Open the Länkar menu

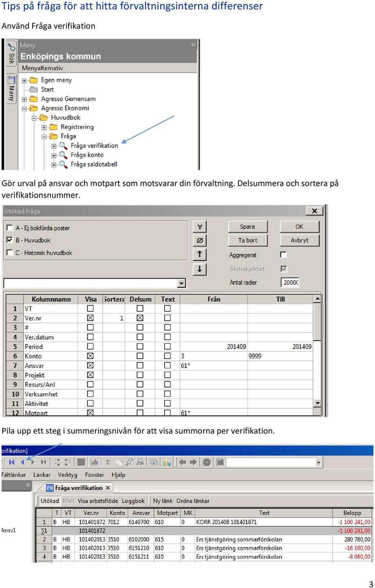(42, 475)
